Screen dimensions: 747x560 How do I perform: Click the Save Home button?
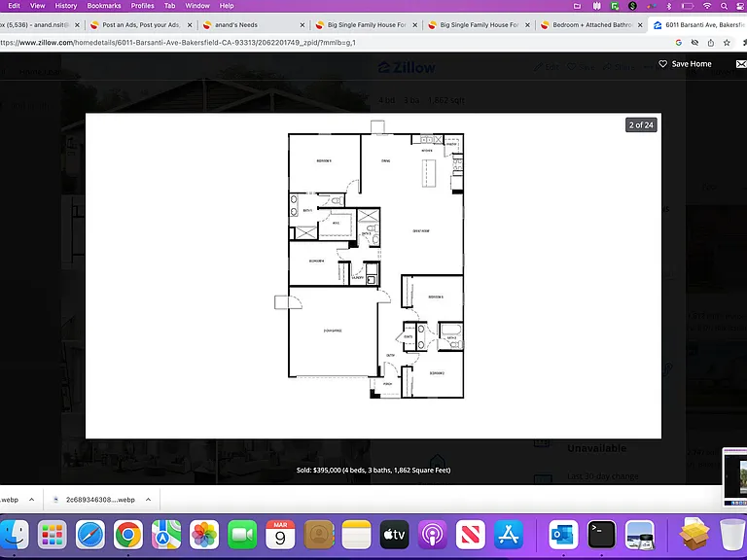(685, 64)
